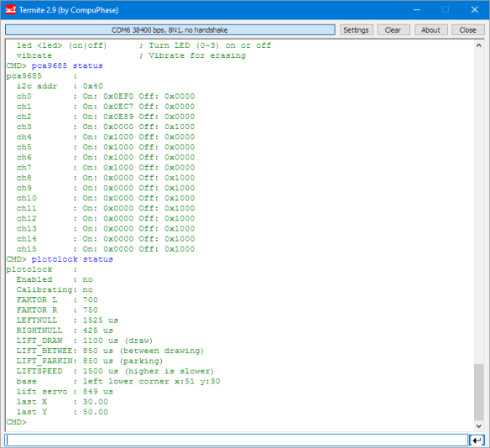Click the ch10 row label

[x=27, y=198]
